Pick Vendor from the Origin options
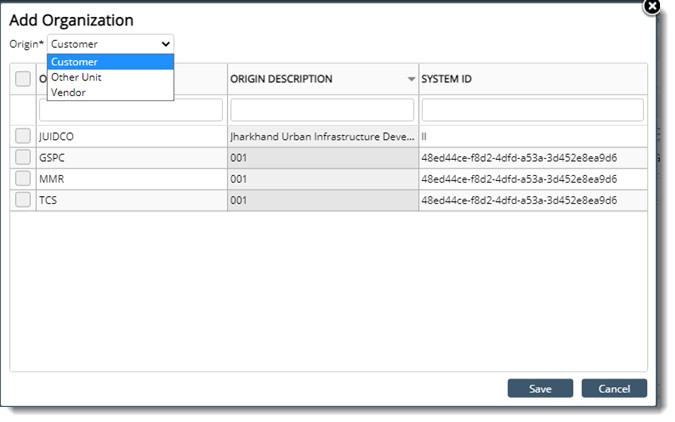This screenshot has width=675, height=422. pos(68,92)
